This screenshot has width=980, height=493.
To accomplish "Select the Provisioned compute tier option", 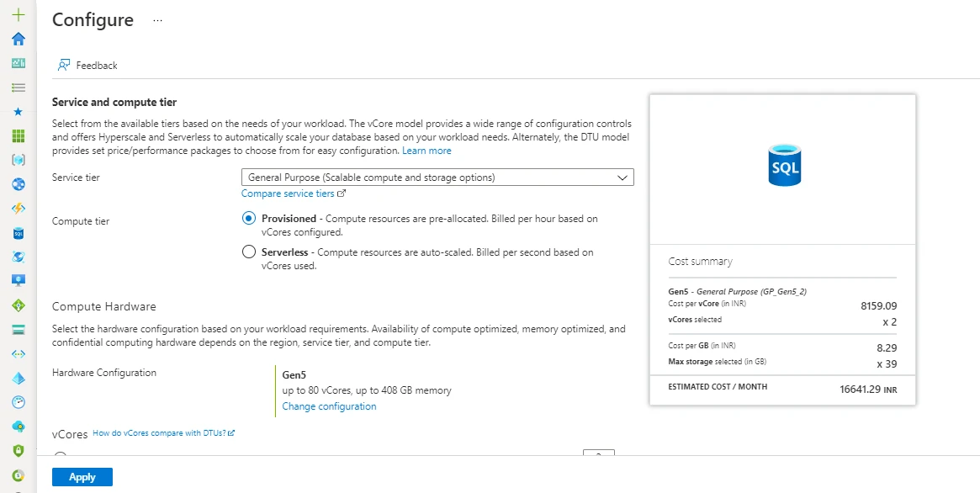I will pos(249,218).
